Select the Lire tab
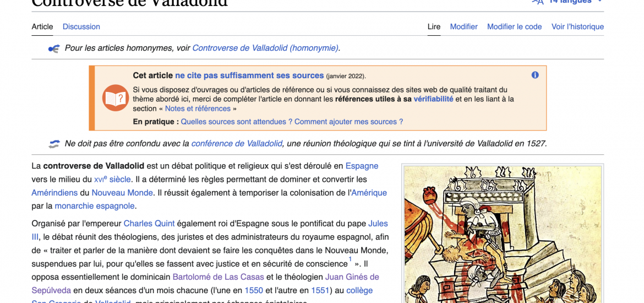Image resolution: width=644 pixels, height=303 pixels. click(434, 27)
